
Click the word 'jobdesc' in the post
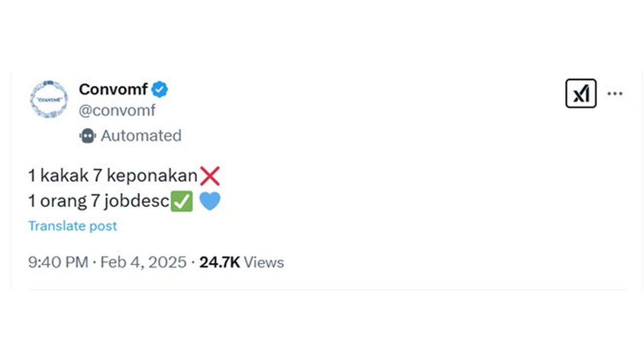(137, 202)
